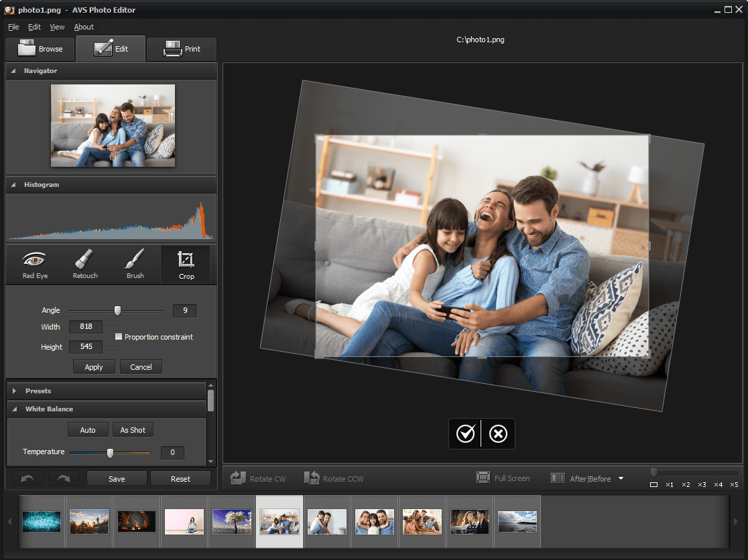Click the Apply button

coord(94,367)
